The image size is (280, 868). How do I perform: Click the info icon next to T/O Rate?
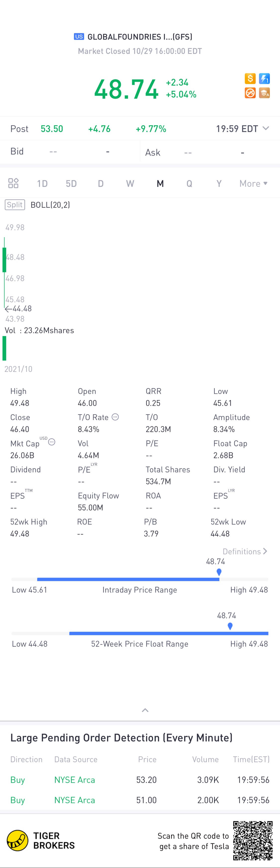(115, 417)
